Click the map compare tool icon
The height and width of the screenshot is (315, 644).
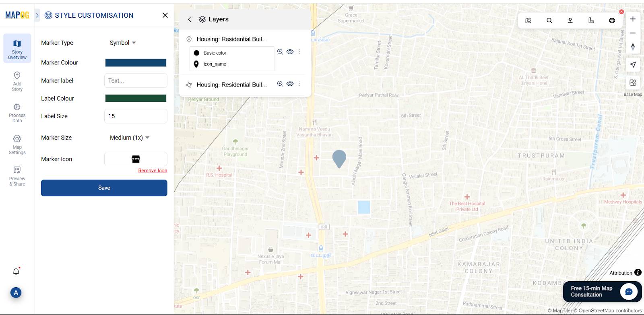[x=528, y=21]
